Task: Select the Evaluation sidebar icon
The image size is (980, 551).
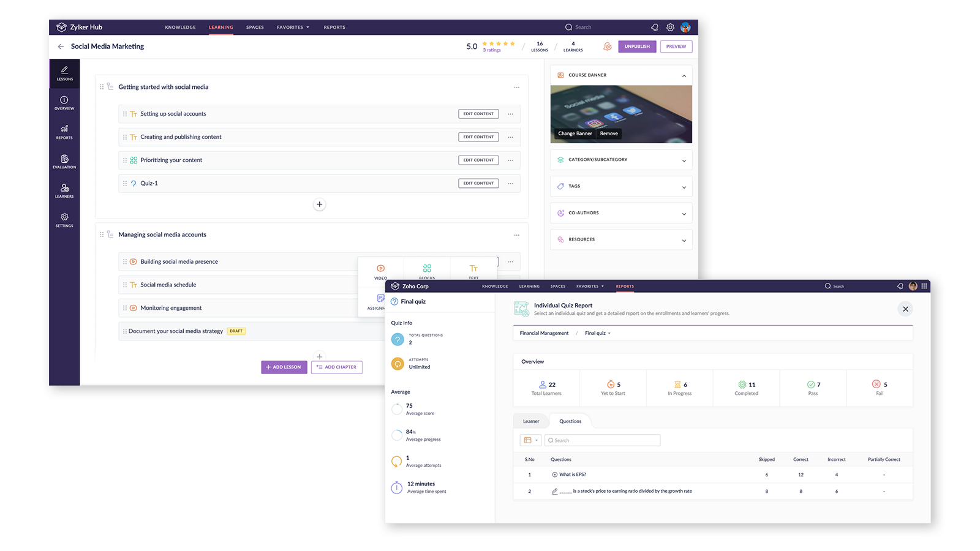Action: click(64, 162)
